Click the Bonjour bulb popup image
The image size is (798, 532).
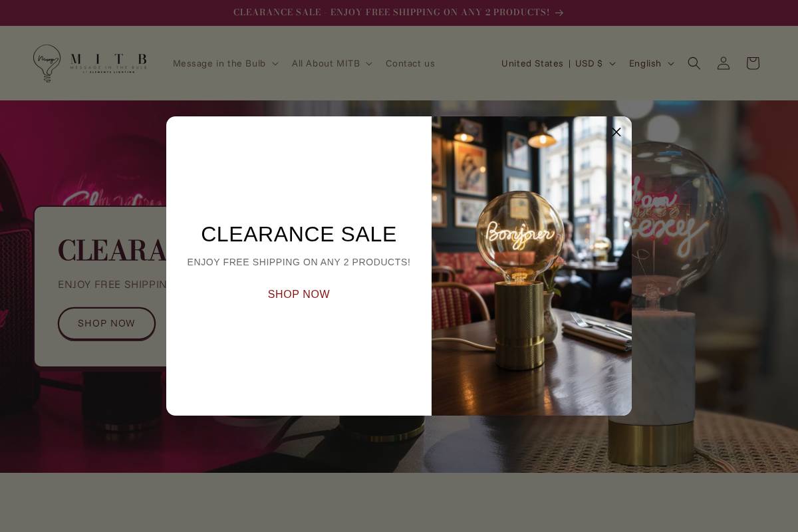click(x=531, y=266)
